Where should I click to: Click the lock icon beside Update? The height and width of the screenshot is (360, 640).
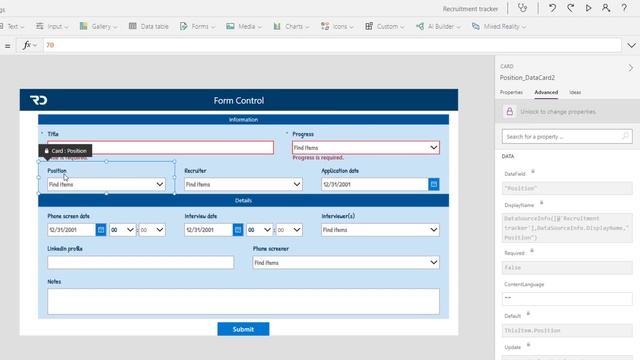[x=528, y=345]
